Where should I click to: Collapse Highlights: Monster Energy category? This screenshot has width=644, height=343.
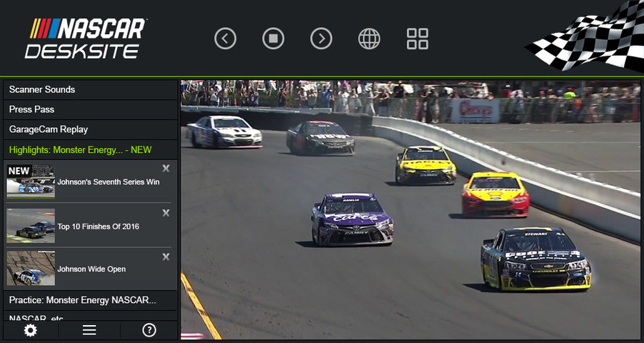coord(90,150)
